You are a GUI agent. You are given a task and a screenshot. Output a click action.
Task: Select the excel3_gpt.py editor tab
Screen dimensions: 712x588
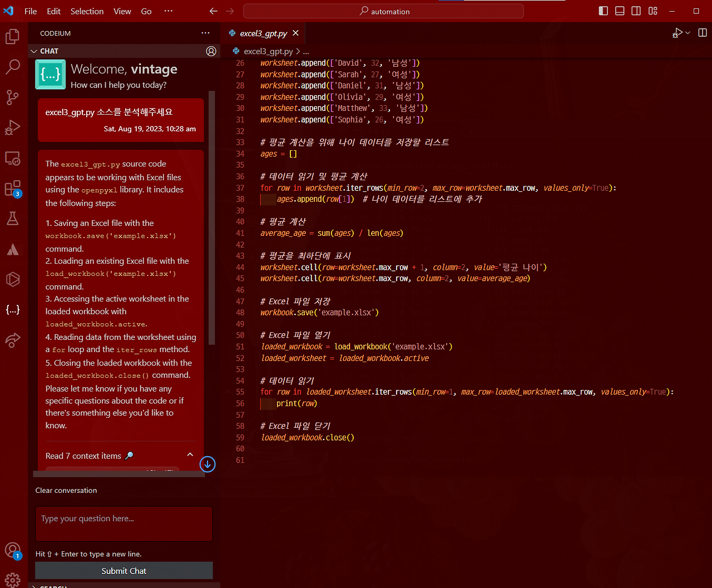263,33
